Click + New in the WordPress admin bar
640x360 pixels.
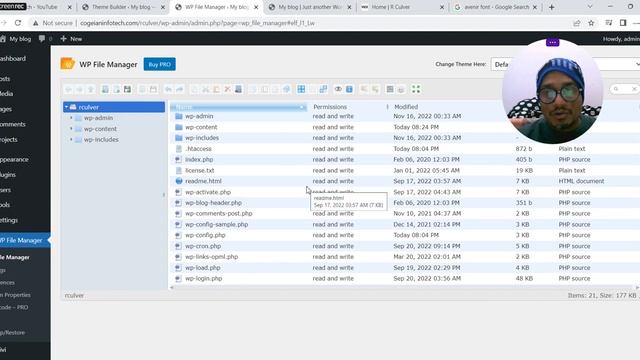pyautogui.click(x=71, y=39)
